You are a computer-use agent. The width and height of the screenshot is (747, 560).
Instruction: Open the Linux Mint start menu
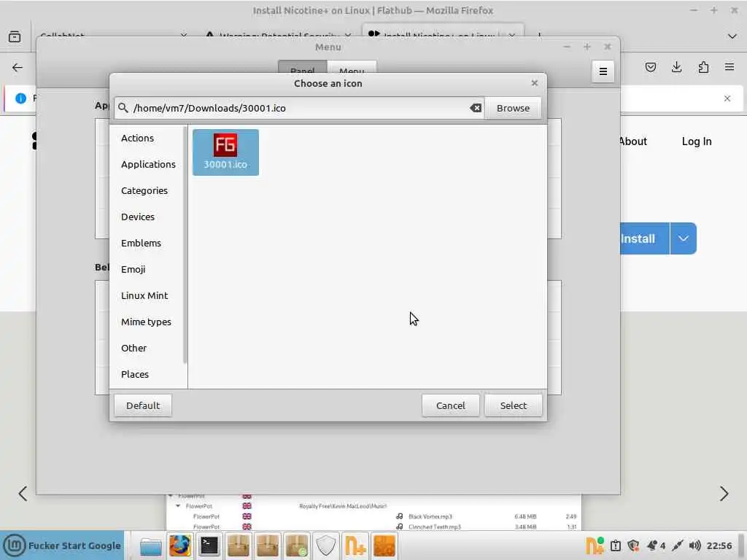(62, 545)
